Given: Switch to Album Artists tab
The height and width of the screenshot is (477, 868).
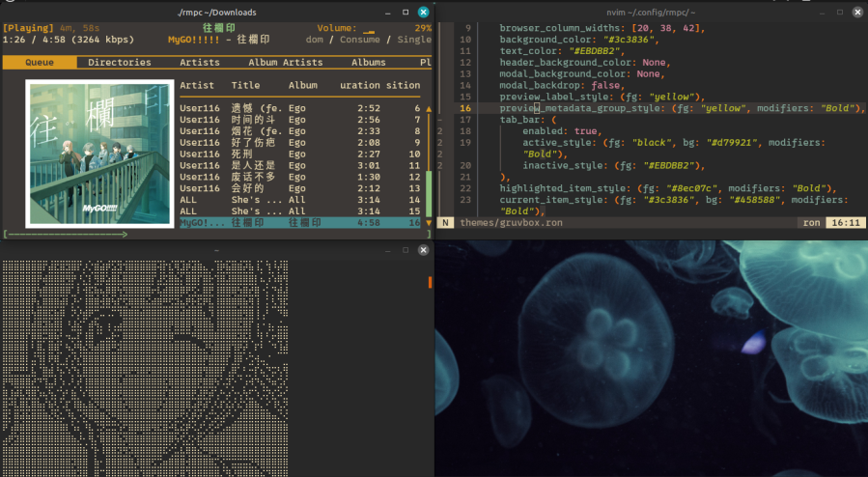Looking at the screenshot, I should (285, 62).
